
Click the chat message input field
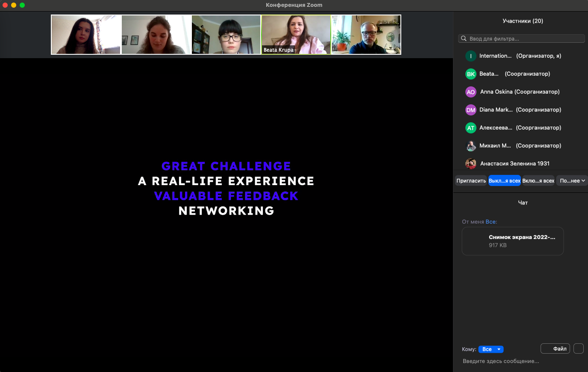pyautogui.click(x=521, y=361)
